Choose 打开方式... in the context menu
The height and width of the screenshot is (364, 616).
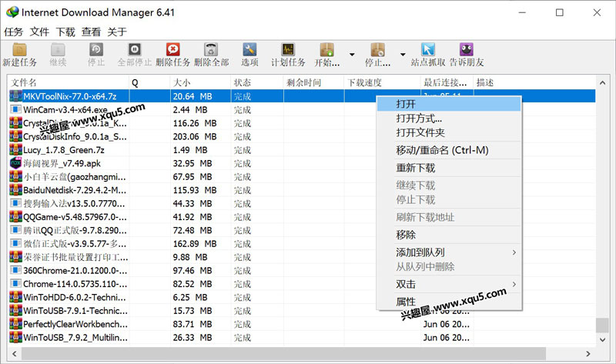point(449,119)
